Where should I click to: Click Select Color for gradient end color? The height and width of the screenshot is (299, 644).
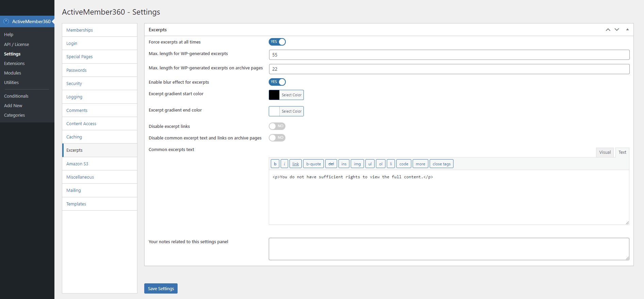[x=292, y=111]
